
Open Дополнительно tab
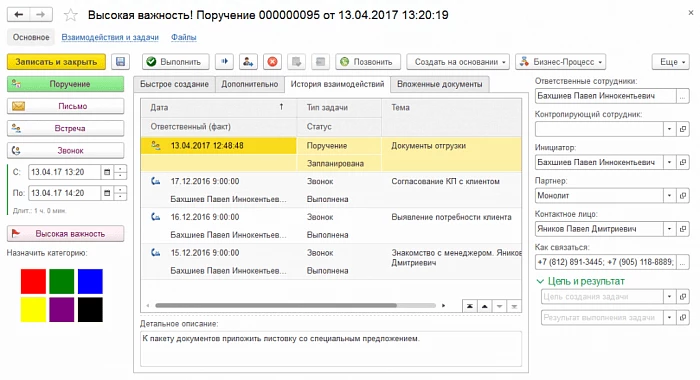(250, 84)
